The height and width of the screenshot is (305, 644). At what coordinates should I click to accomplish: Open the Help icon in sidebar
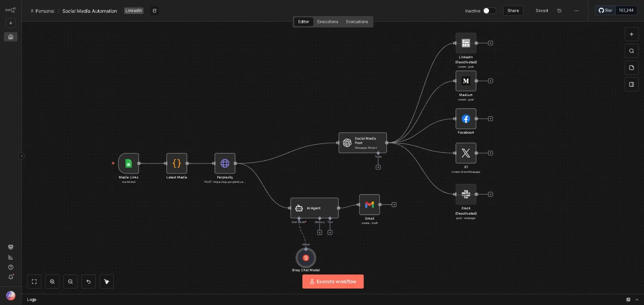pos(11,267)
